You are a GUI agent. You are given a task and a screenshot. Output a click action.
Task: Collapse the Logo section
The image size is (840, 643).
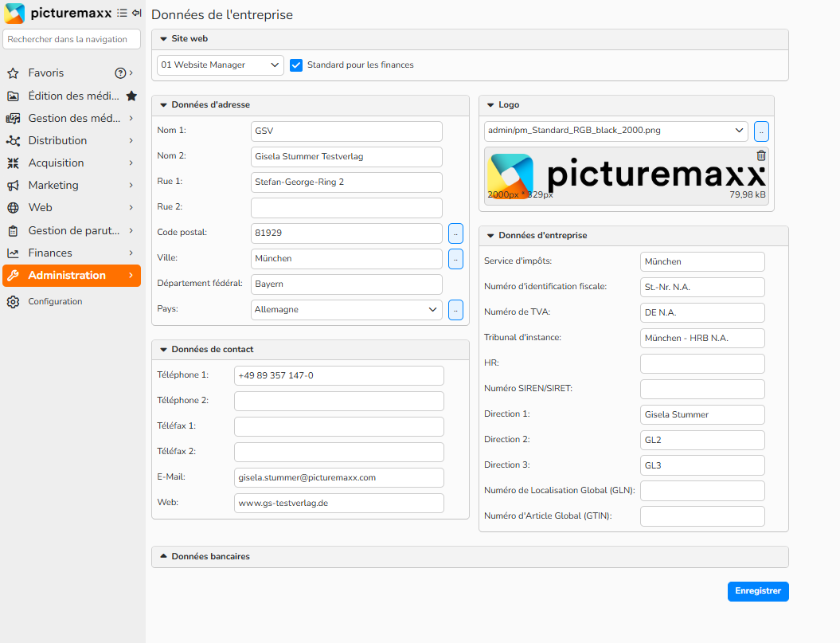tap(490, 105)
